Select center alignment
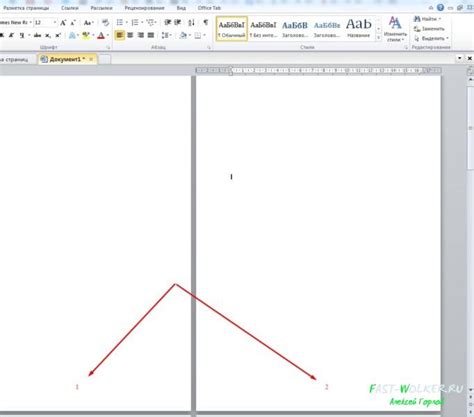 point(130,35)
